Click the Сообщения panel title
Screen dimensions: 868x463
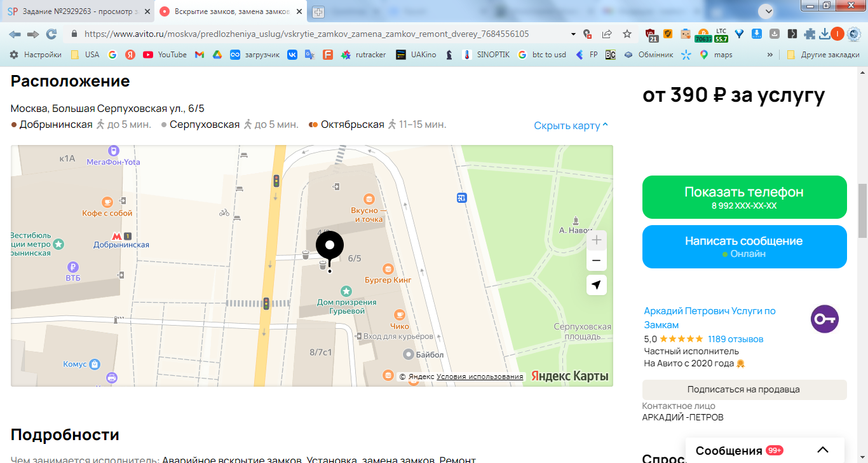pos(729,450)
